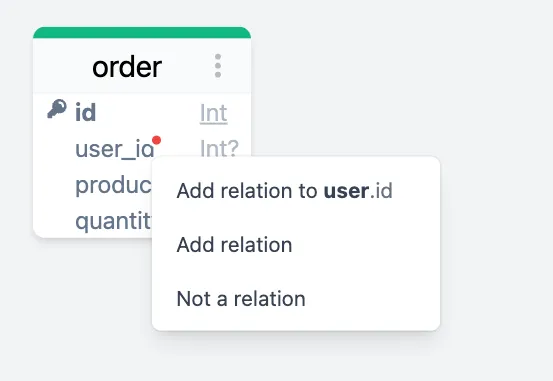Viewport: 553px width, 381px height.
Task: Choose the plain Add relation menu entry
Action: 234,245
